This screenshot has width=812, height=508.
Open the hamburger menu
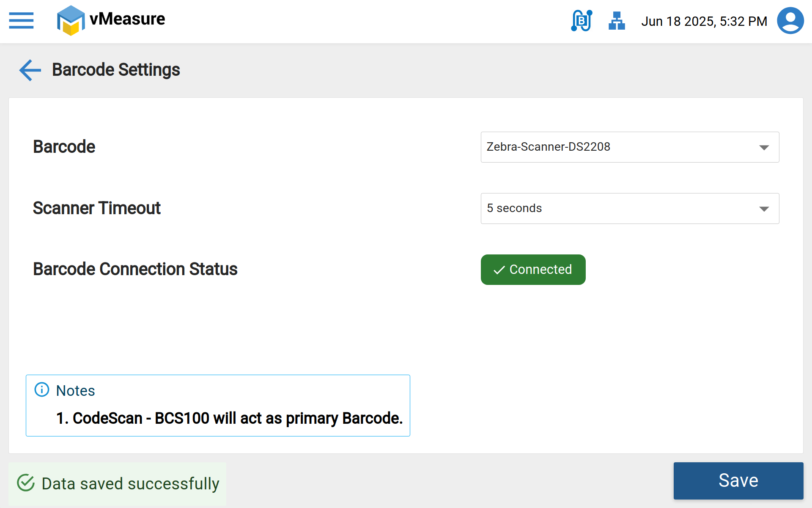[21, 20]
